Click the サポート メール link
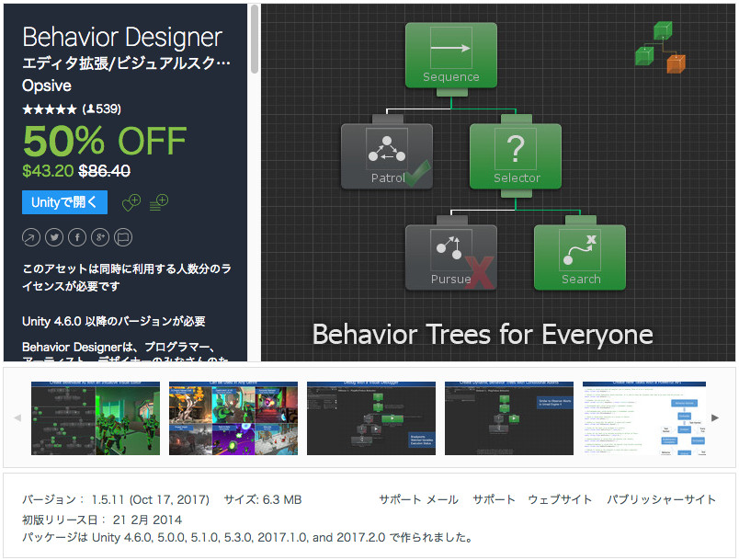The image size is (739, 560). 418,499
